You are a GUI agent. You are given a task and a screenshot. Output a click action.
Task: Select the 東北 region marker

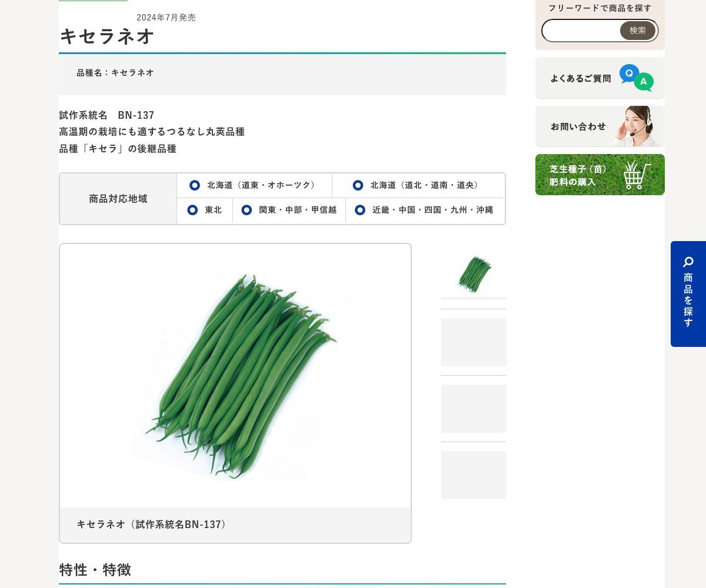(x=192, y=210)
